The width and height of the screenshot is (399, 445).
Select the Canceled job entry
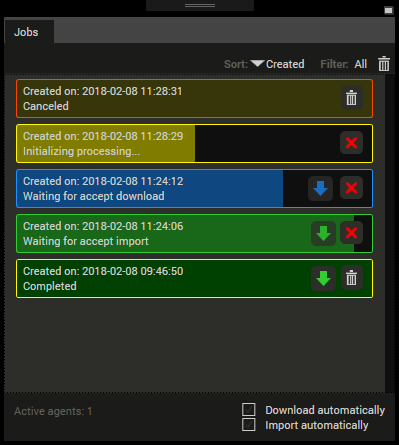[x=194, y=98]
